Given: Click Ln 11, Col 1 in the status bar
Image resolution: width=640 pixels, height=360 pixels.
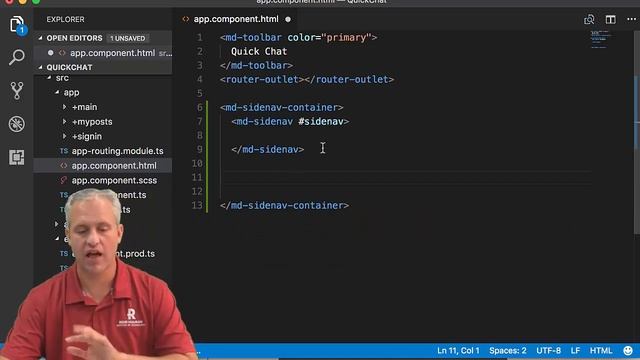Looking at the screenshot, I should pyautogui.click(x=458, y=351).
